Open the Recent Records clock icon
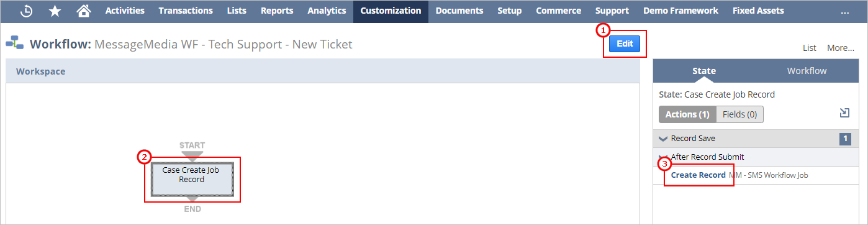This screenshot has height=225, width=868. pyautogui.click(x=26, y=11)
